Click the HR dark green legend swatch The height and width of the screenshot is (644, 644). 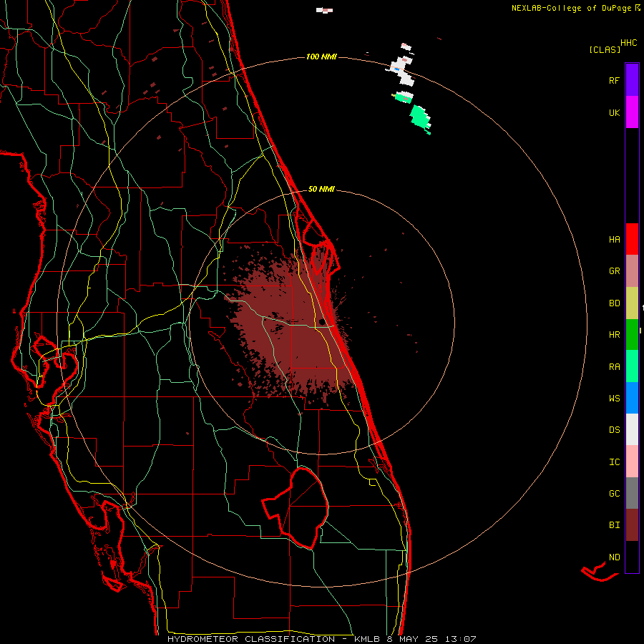pos(632,335)
